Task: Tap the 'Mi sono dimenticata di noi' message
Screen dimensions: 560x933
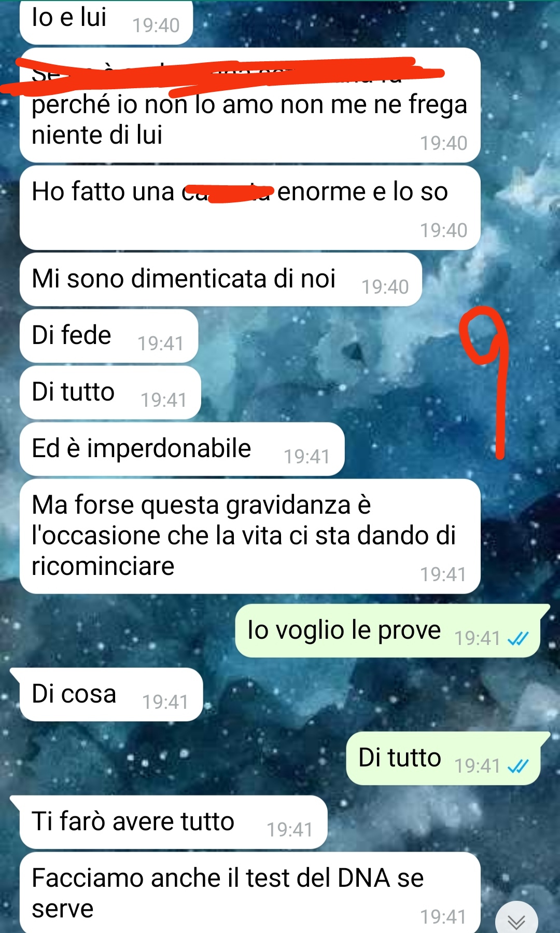Action: pos(221,279)
